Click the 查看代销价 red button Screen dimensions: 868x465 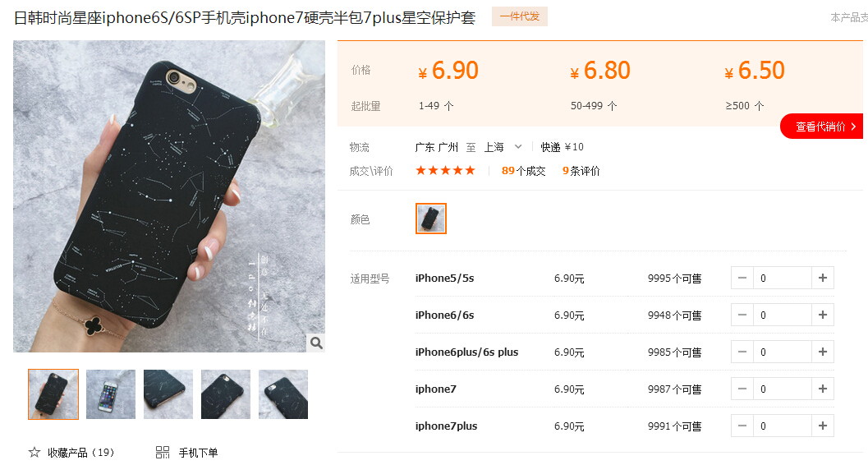click(822, 127)
